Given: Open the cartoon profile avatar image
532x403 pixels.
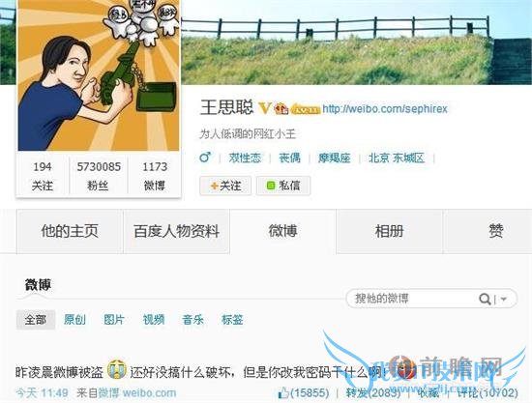Looking at the screenshot, I should [x=99, y=75].
